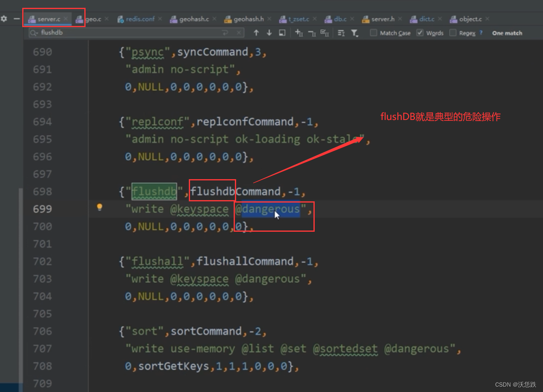
Task: Click flushallCommand on line 702
Action: (x=245, y=261)
